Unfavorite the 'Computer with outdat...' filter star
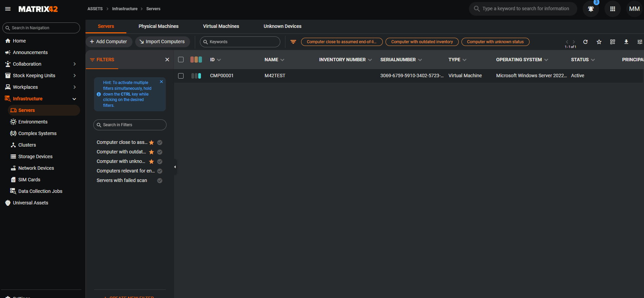Screen dimensions: 644x298 click(152, 152)
